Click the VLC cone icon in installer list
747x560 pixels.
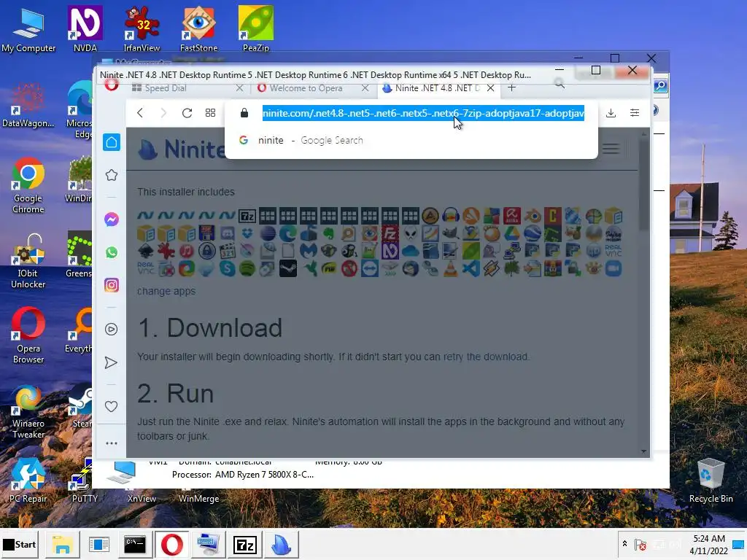450,268
